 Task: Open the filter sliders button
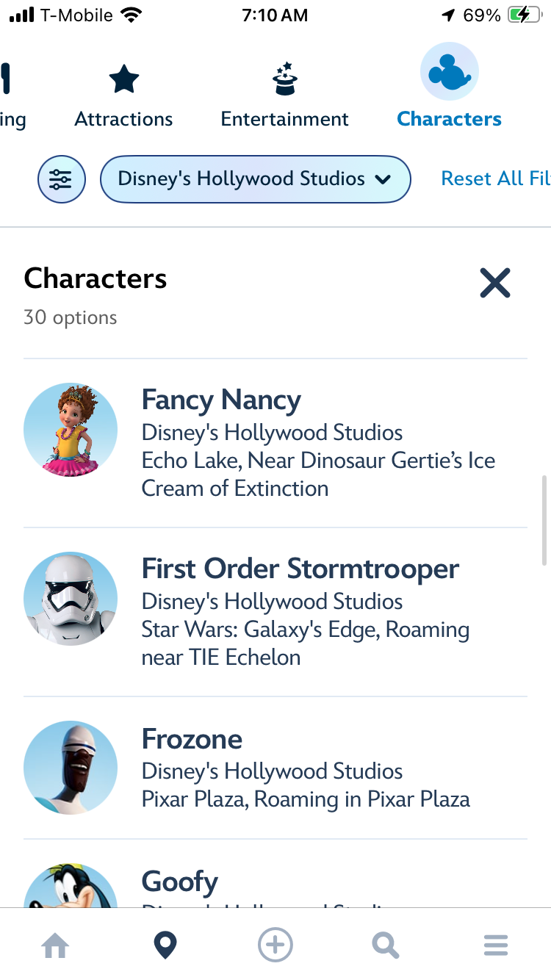tap(62, 179)
